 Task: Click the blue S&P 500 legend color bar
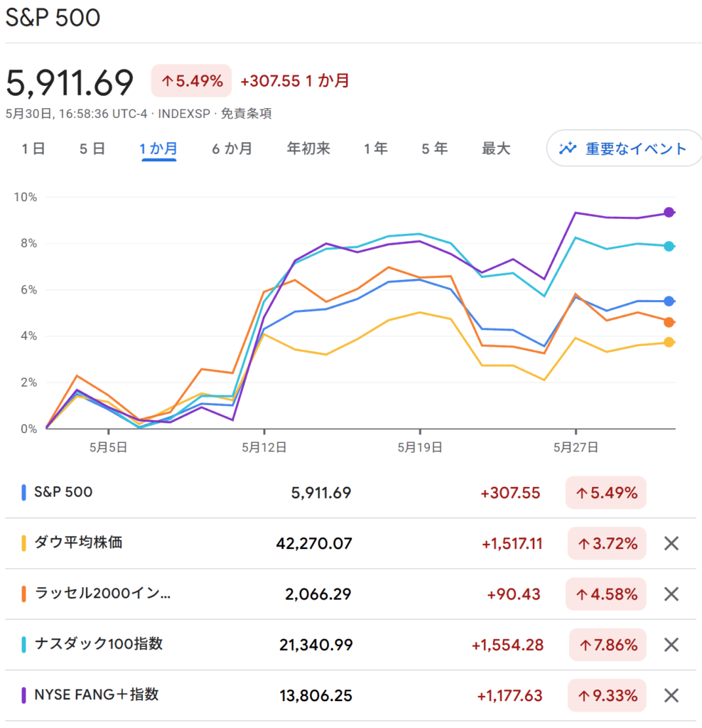[x=23, y=493]
